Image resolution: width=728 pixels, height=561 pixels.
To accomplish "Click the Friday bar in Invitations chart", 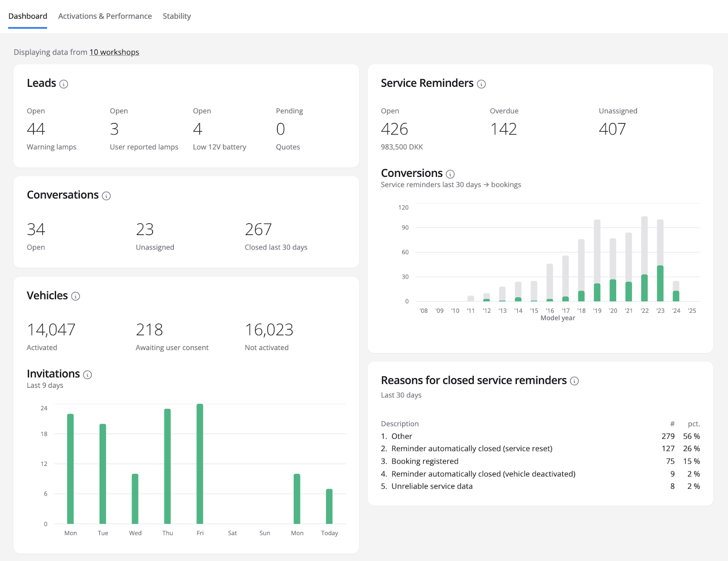I will coord(200,464).
